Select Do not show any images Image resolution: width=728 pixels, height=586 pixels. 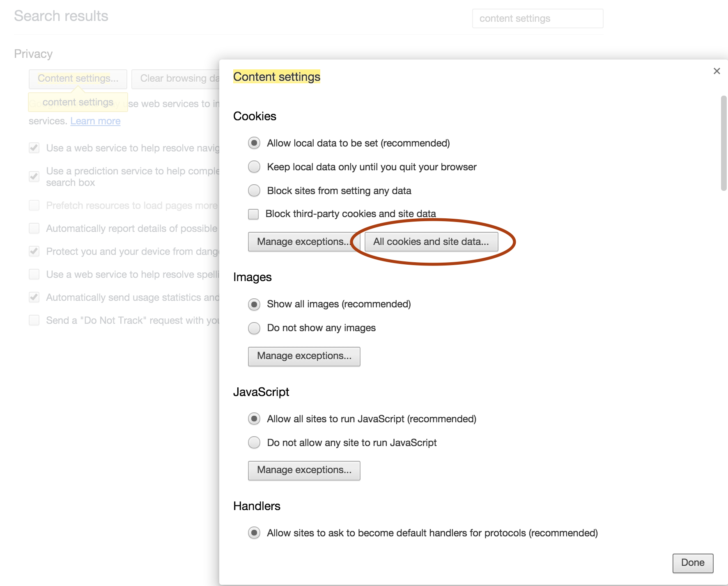pos(254,328)
